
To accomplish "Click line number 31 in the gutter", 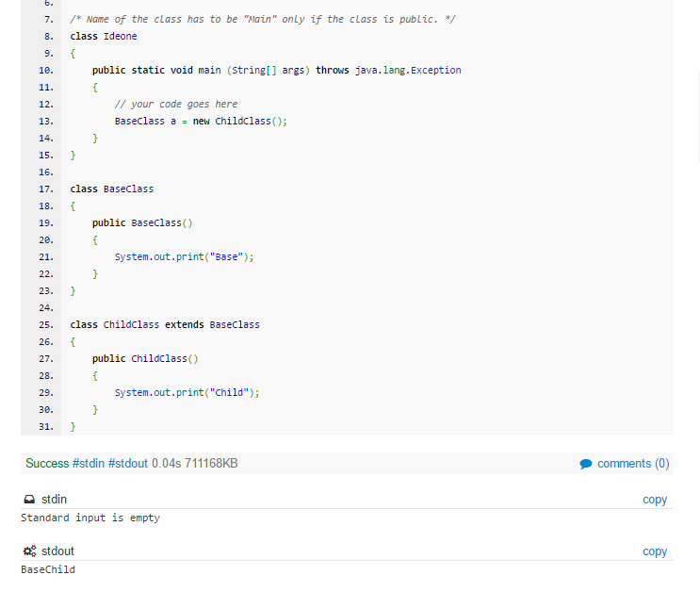I will (x=46, y=427).
